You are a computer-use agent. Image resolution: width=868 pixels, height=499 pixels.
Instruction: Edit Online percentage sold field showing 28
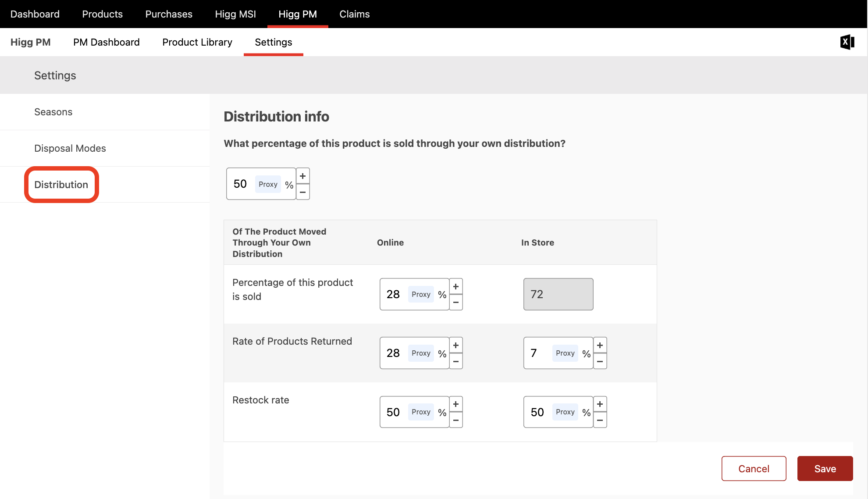pos(414,294)
